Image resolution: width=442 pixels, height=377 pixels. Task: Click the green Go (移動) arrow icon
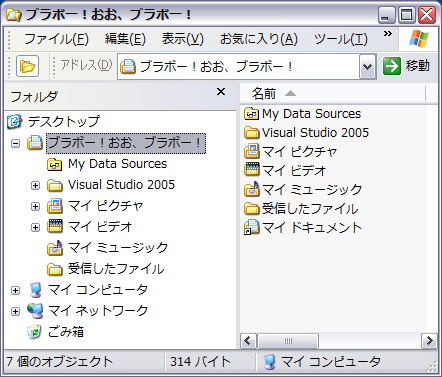tap(391, 66)
